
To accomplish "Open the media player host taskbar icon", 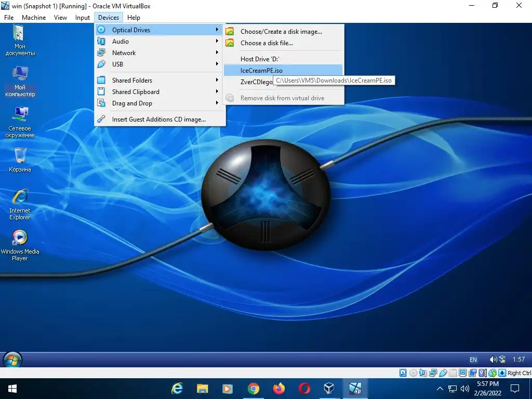I will (228, 389).
